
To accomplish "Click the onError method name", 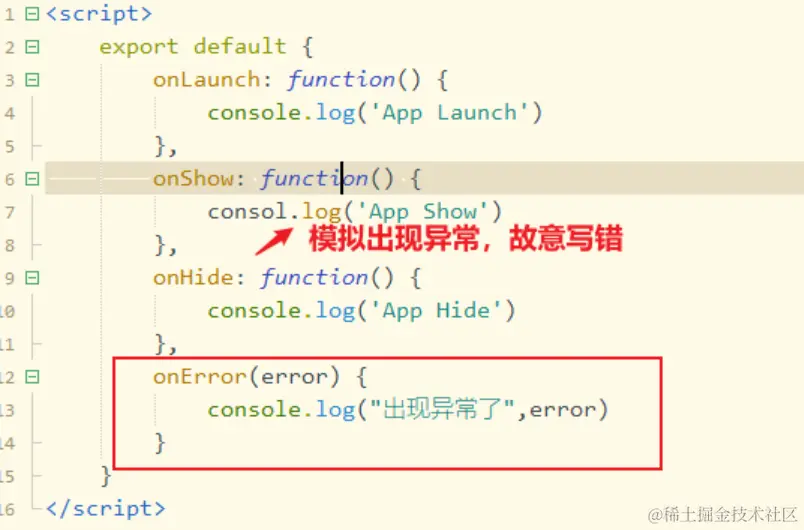I will (200, 377).
